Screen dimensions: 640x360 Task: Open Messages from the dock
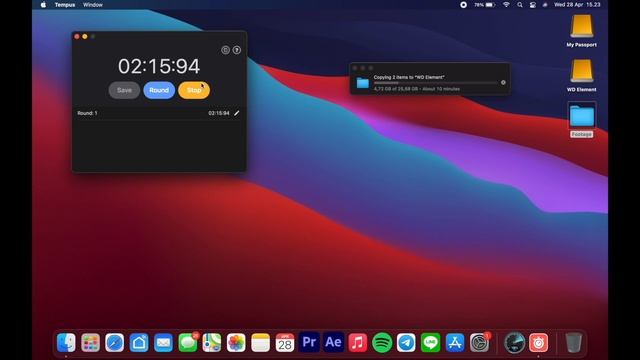click(188, 342)
